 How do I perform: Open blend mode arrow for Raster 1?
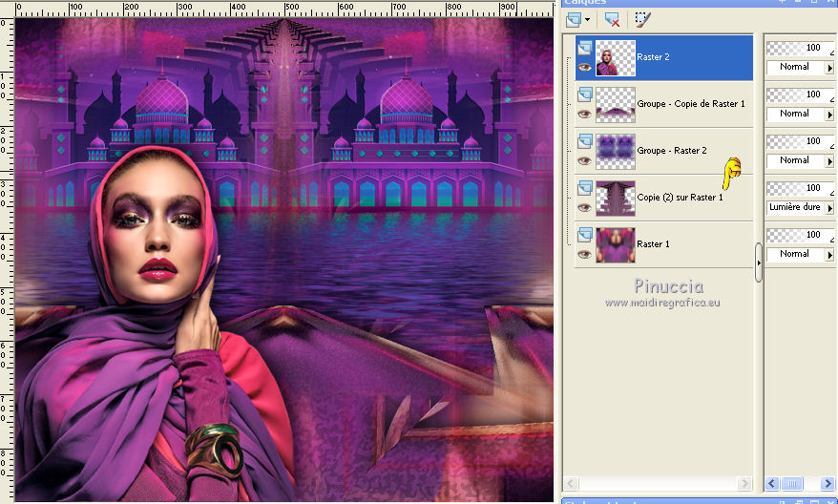point(830,255)
